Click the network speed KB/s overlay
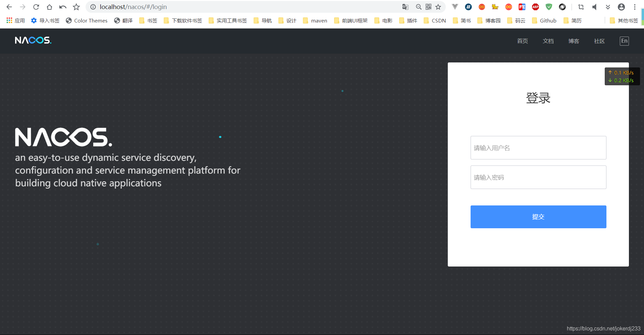The height and width of the screenshot is (335, 644). [x=622, y=77]
